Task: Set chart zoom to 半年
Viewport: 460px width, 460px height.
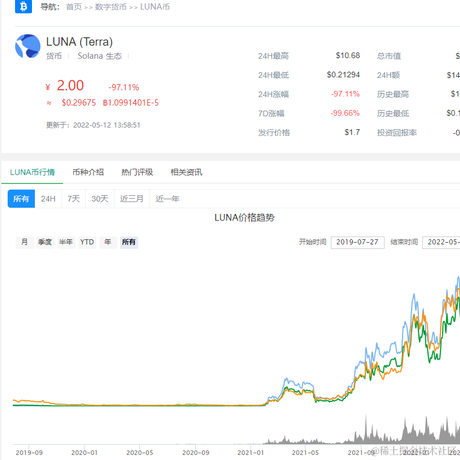Action: pos(66,242)
